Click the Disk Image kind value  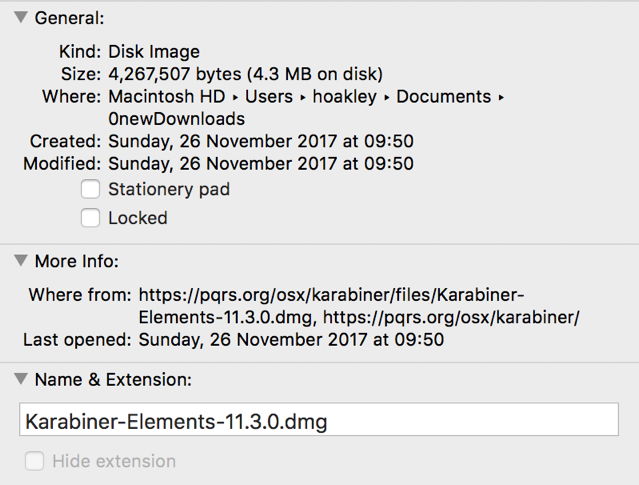154,52
